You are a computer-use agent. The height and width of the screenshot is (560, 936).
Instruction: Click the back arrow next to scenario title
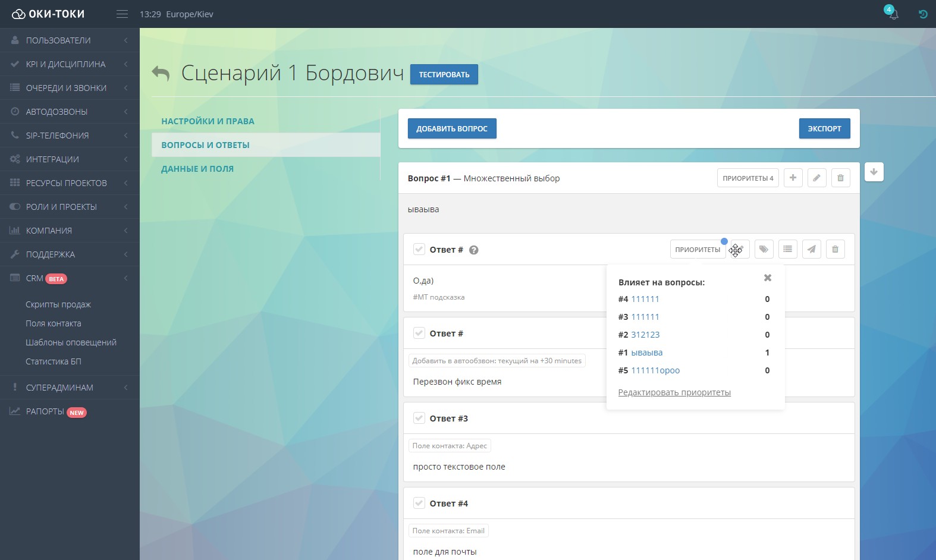[161, 73]
